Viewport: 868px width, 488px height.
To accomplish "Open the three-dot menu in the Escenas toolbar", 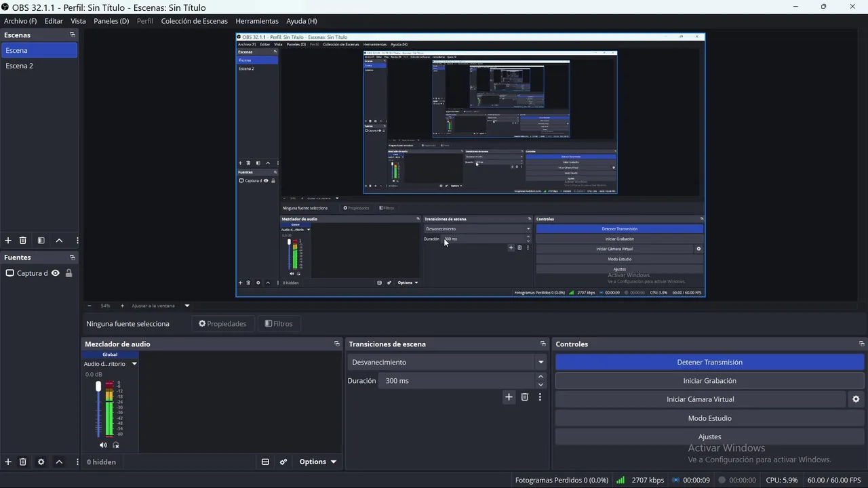I will [77, 241].
